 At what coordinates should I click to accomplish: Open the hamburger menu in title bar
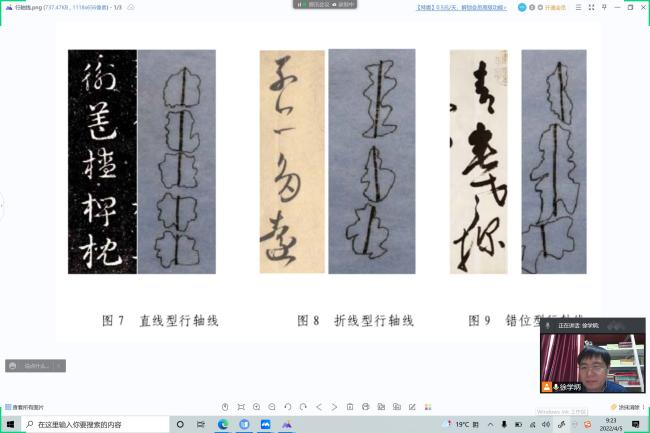click(578, 7)
